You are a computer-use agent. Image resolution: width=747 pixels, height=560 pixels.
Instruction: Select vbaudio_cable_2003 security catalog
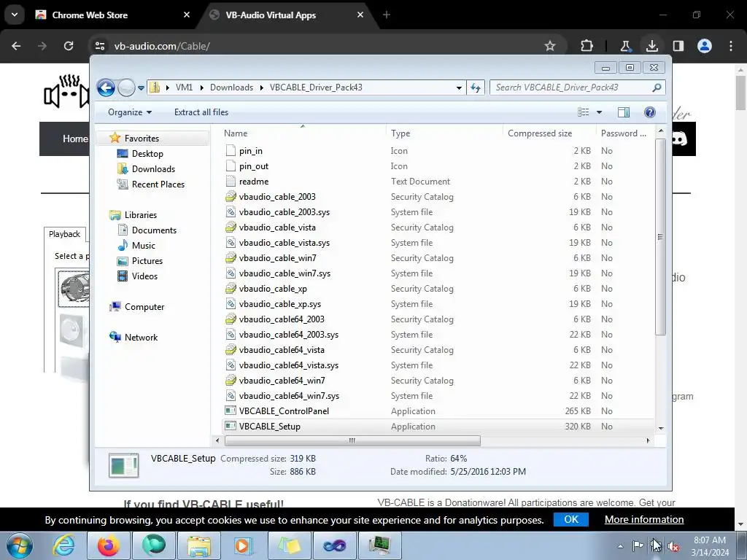[276, 197]
